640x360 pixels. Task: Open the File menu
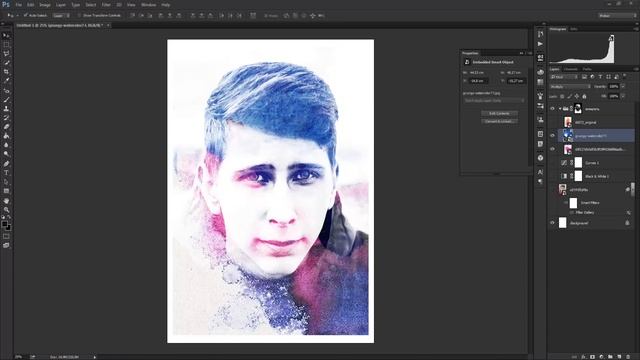pyautogui.click(x=19, y=5)
